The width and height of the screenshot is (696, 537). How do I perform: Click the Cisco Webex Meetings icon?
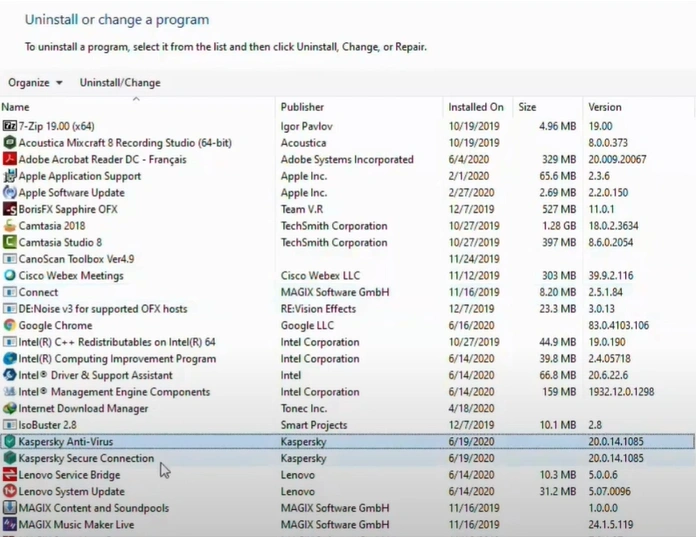[9, 276]
